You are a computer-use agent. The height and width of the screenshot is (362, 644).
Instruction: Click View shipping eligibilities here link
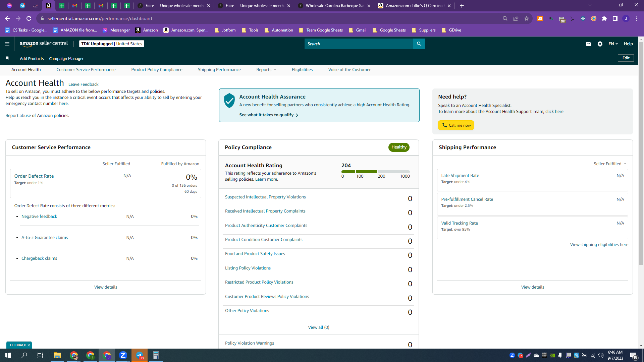[x=599, y=245]
